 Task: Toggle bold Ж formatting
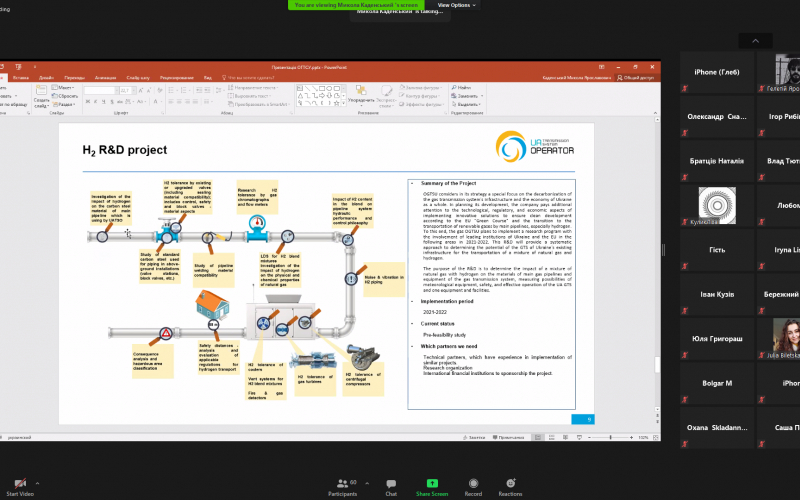[88, 102]
